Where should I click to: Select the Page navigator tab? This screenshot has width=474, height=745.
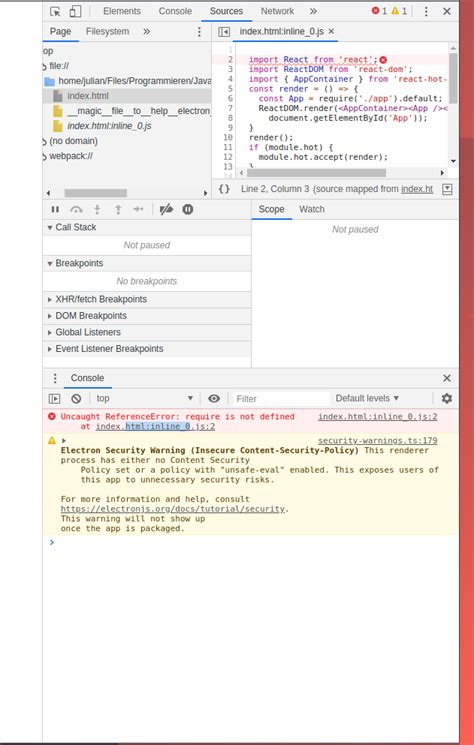60,31
